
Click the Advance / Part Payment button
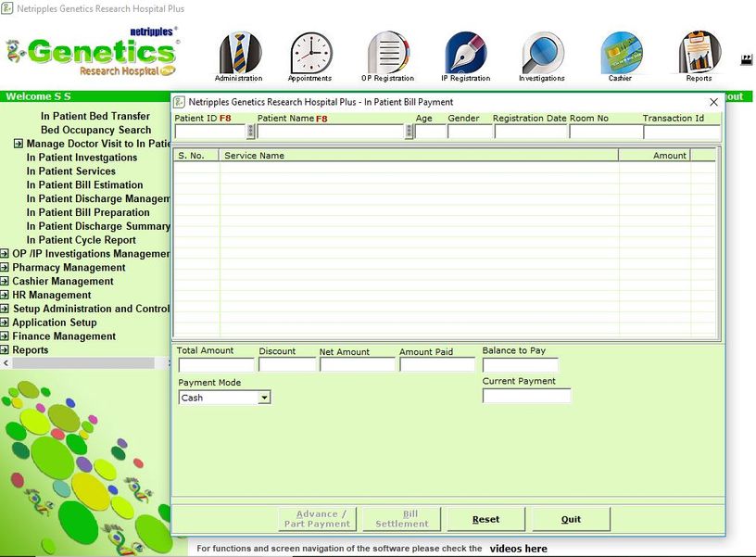coord(317,519)
